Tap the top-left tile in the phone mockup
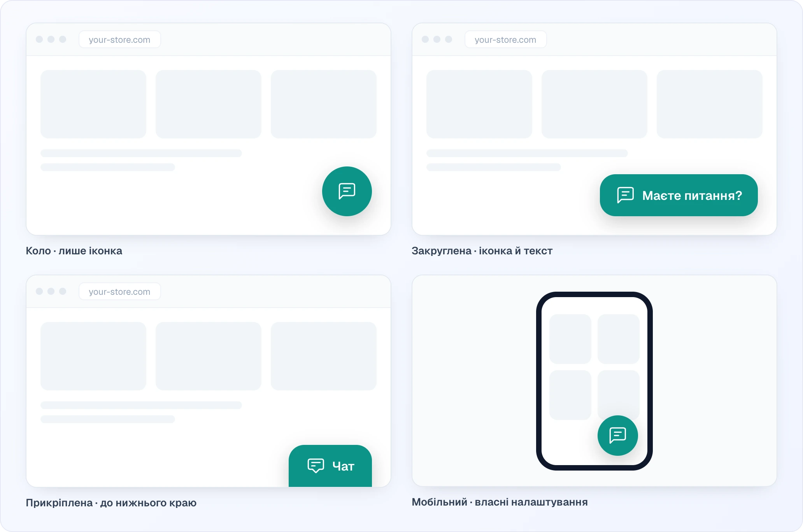Viewport: 803px width, 532px height. coord(570,339)
